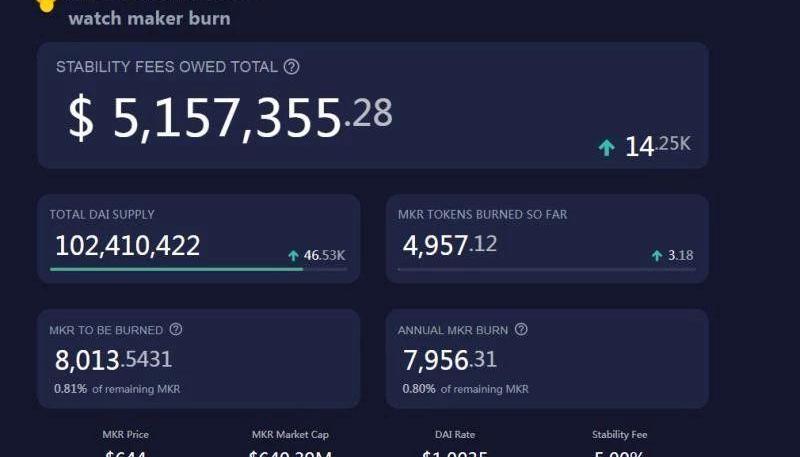The height and width of the screenshot is (457, 800).
Task: Click the green arrow next to 46.53K
Action: (x=293, y=256)
